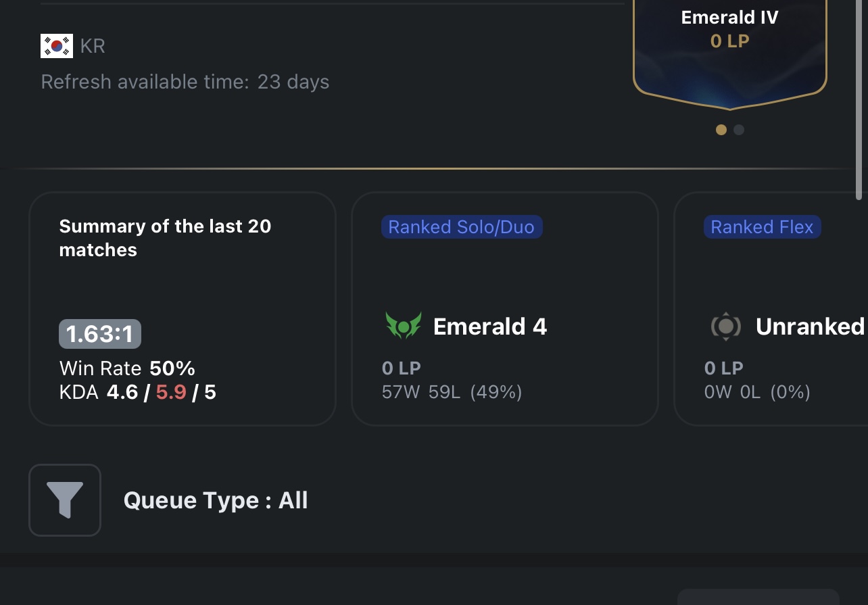Click the Refresh available time text
868x605 pixels.
click(x=185, y=82)
